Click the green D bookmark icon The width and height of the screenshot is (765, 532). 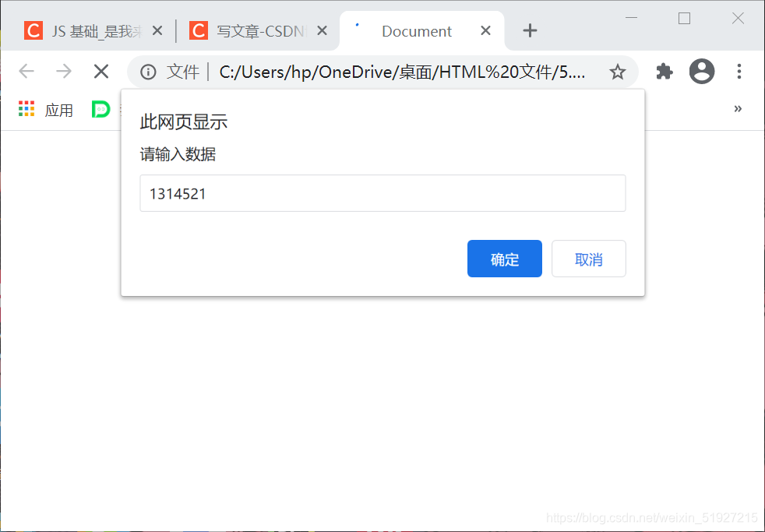pyautogui.click(x=100, y=109)
